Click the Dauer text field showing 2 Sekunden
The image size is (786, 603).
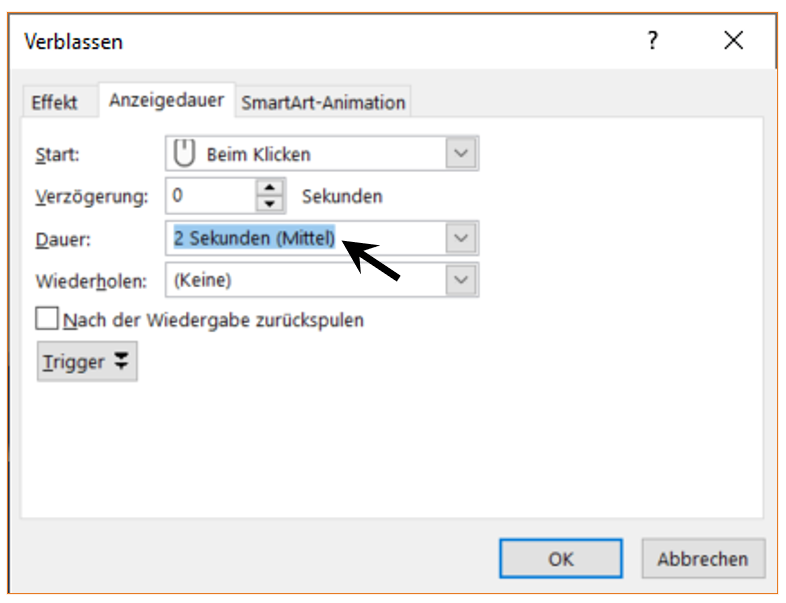253,238
